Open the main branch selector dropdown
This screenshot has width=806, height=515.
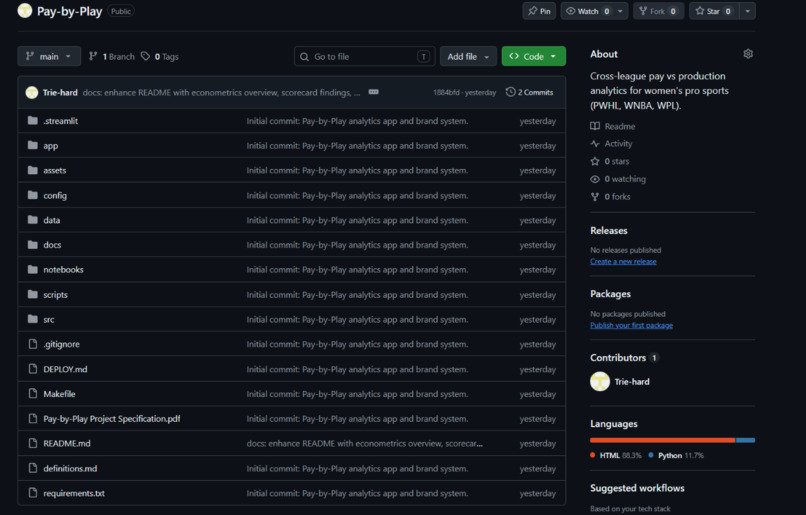pos(49,57)
